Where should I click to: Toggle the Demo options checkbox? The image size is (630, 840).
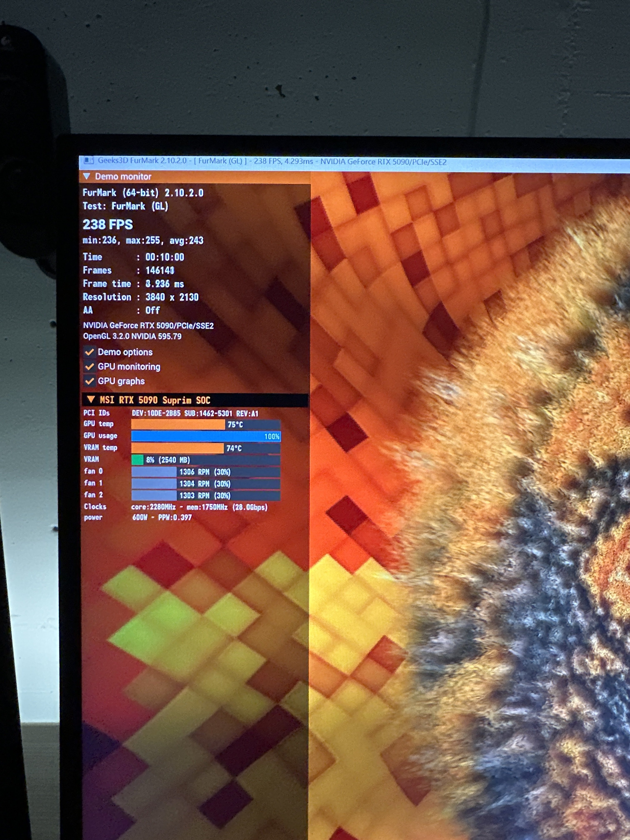point(90,352)
